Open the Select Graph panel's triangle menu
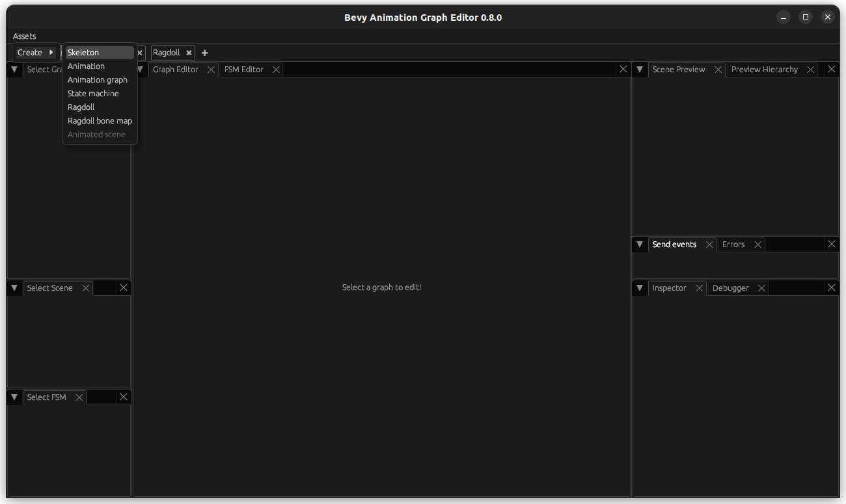Screen dimensions: 846x504 14,69
